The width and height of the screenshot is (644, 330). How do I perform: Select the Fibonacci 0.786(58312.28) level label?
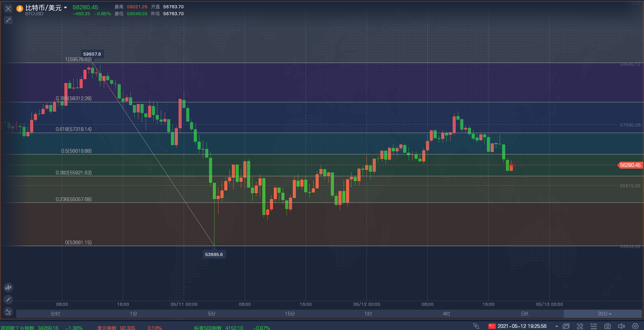[x=74, y=98]
